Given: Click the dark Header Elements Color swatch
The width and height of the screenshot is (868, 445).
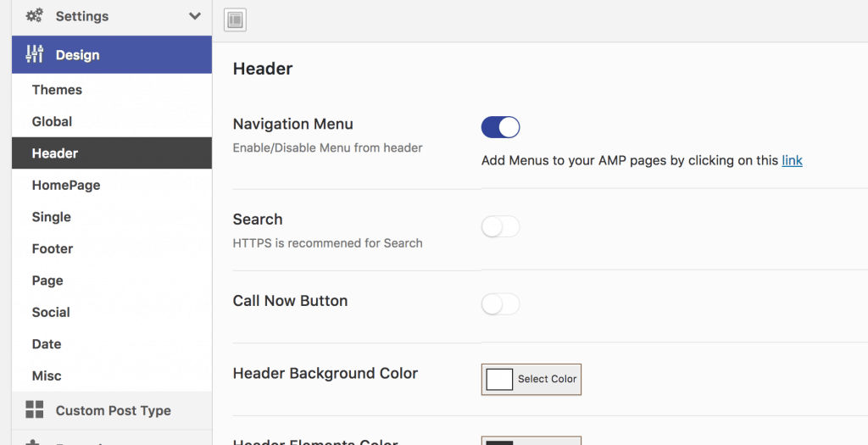Looking at the screenshot, I should coord(499,442).
